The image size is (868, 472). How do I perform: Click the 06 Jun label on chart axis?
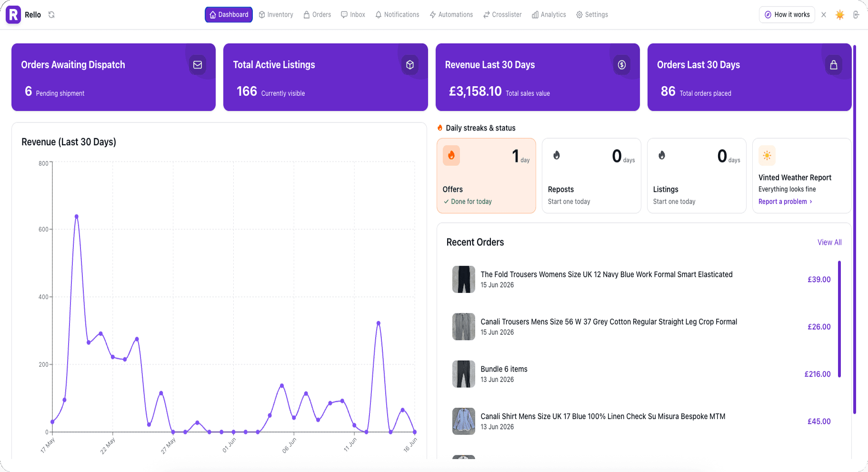click(289, 445)
